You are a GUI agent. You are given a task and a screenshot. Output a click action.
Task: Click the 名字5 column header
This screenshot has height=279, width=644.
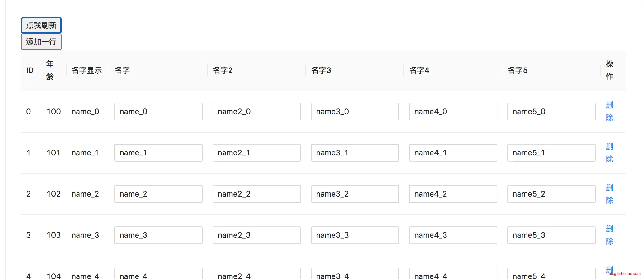[517, 70]
